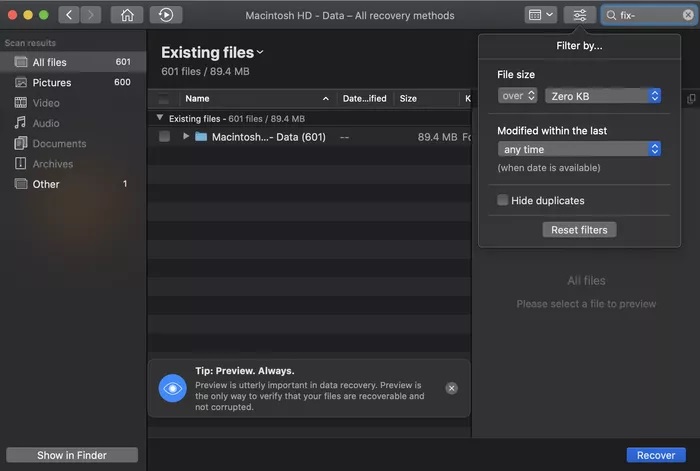
Task: Click the Audio music note icon
Action: 21,123
